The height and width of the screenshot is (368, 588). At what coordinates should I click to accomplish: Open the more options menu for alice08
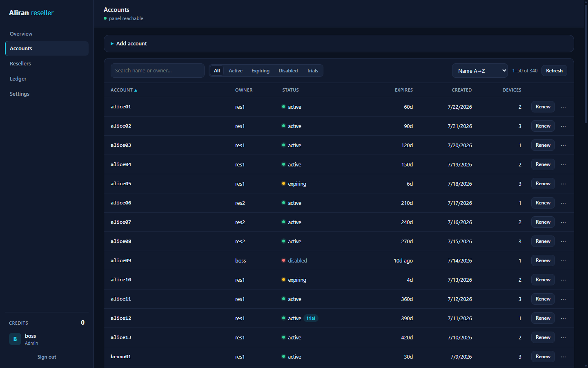[563, 241]
